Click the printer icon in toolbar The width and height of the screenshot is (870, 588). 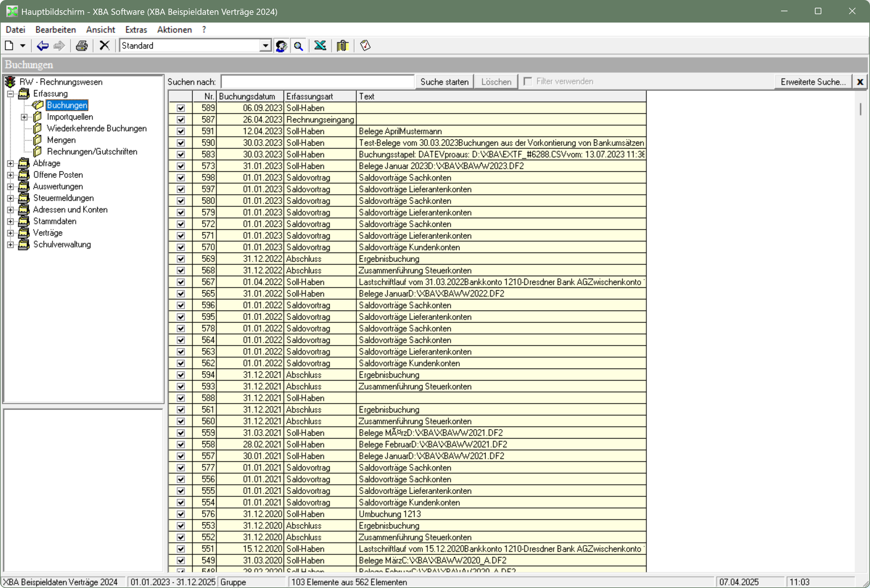coord(82,46)
